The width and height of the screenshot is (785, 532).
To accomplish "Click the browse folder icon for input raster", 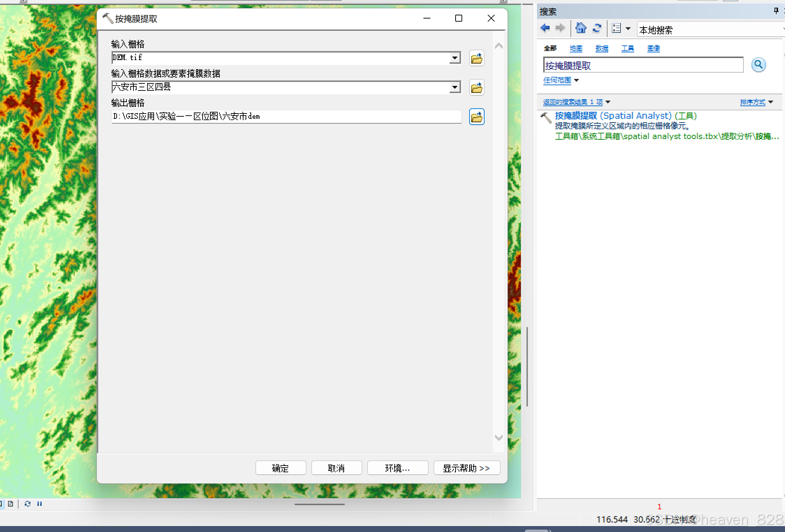I will tap(477, 58).
